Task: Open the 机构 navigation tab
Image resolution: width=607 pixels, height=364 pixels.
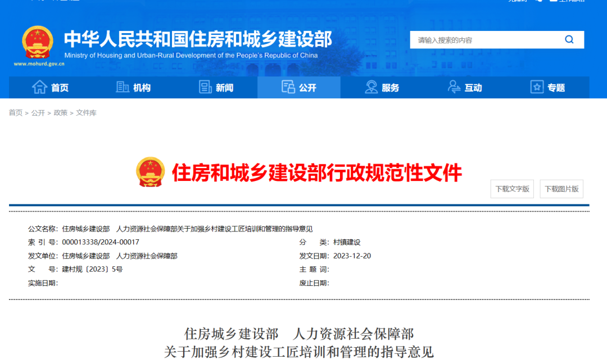Action: (133, 88)
